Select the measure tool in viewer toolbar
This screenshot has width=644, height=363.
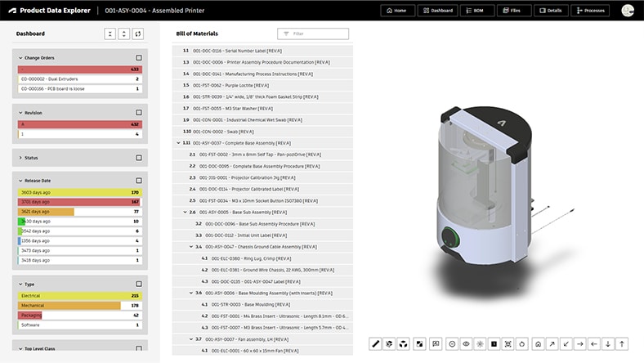[x=377, y=344]
